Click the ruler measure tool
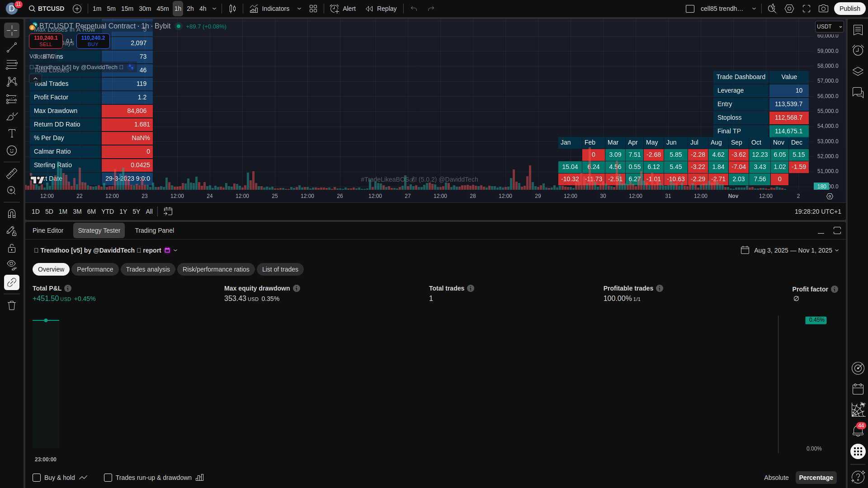Screen dimensions: 868x488 pyautogui.click(x=12, y=173)
